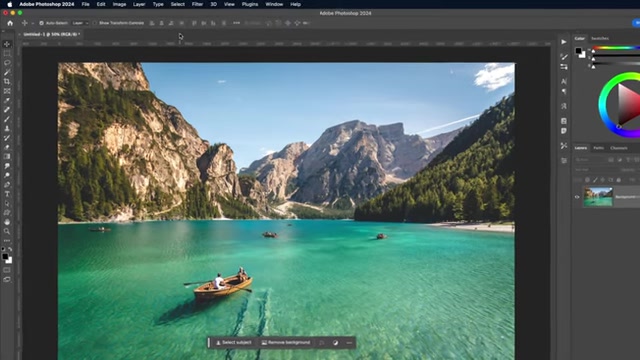Expand the Move tool preset picker arrow

[33, 23]
